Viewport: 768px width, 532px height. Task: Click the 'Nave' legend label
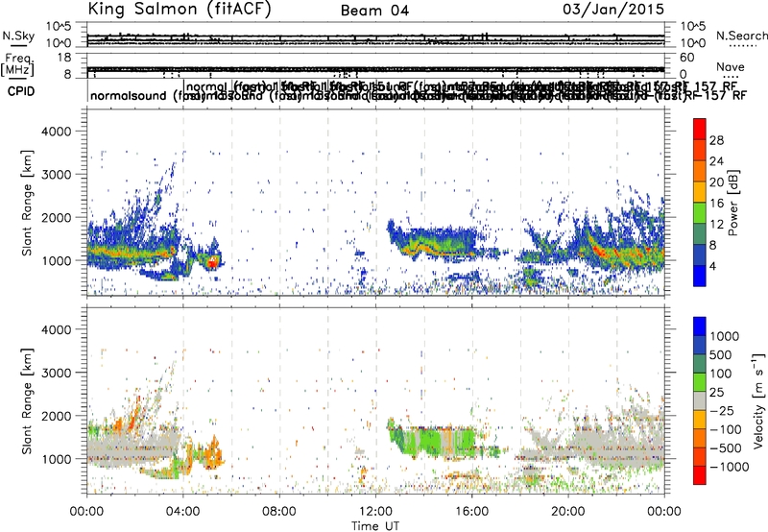click(731, 67)
